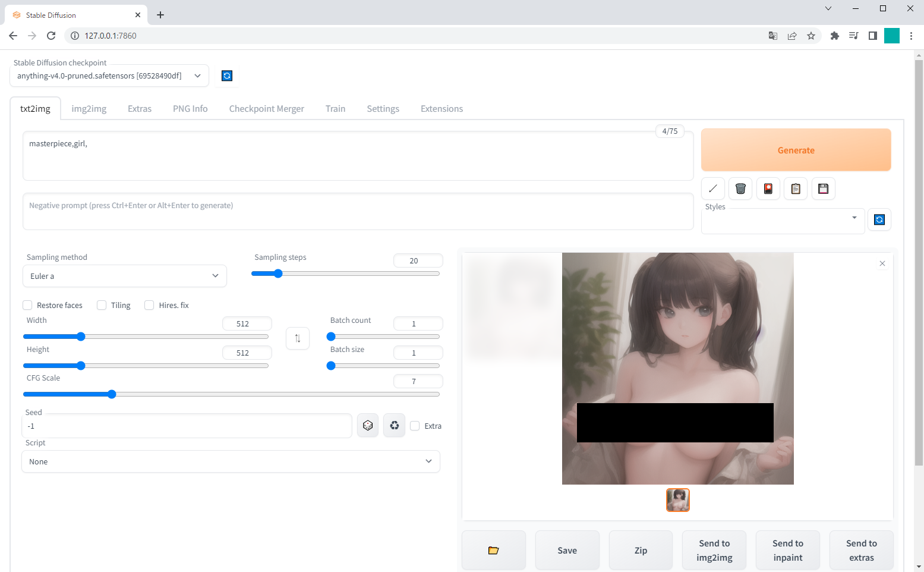Expand Sampling method dropdown
924x572 pixels.
[x=125, y=276]
